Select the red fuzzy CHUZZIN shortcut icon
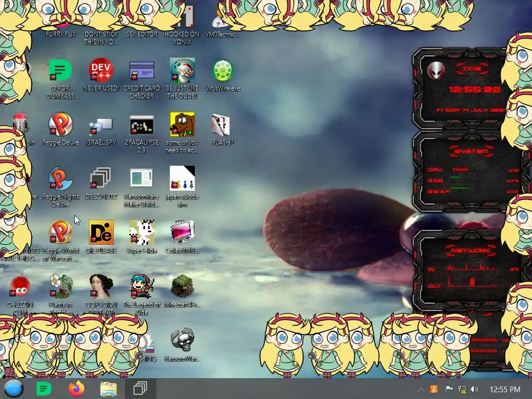 click(20, 287)
